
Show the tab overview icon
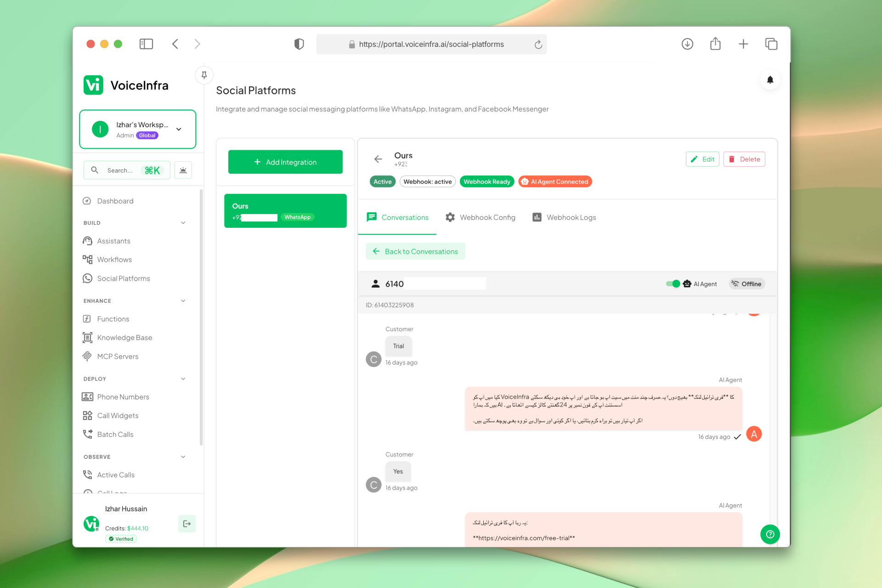pyautogui.click(x=771, y=44)
